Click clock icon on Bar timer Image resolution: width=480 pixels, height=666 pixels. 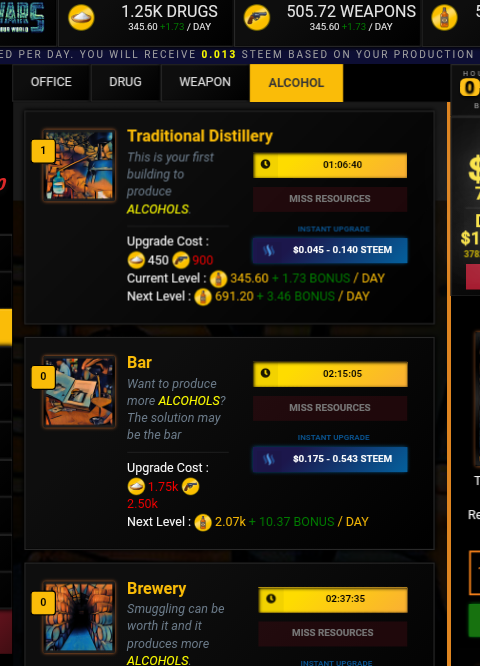pyautogui.click(x=265, y=373)
